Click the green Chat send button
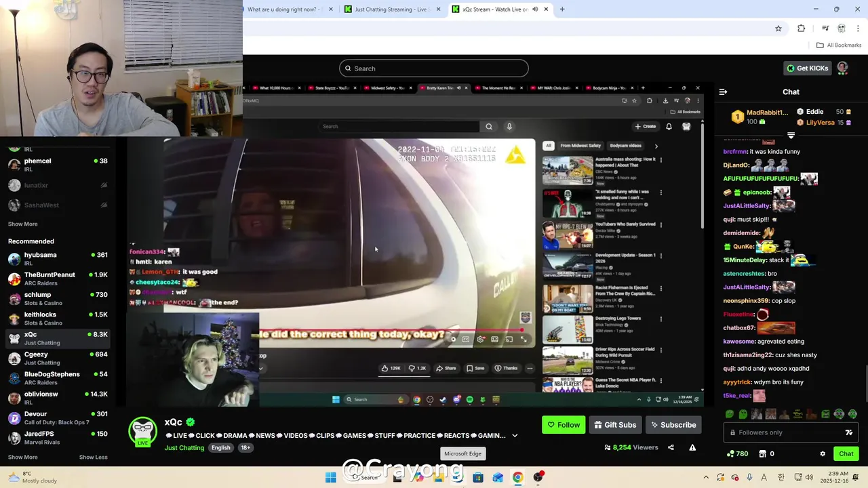This screenshot has height=488, width=868. [x=846, y=453]
